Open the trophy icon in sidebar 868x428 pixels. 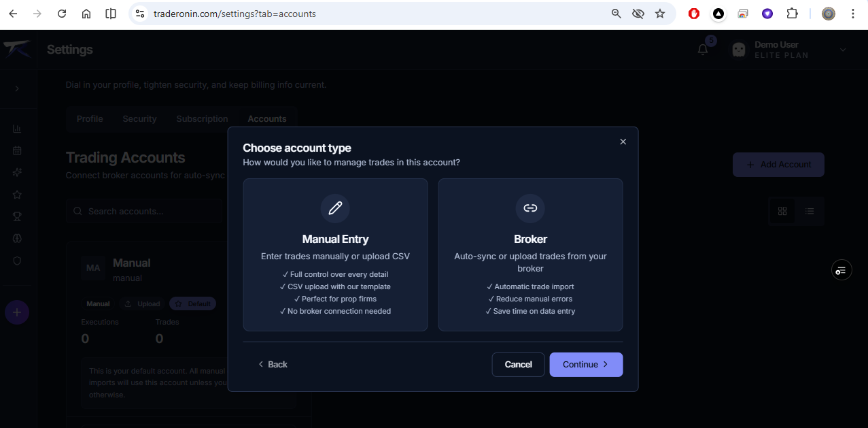17,217
